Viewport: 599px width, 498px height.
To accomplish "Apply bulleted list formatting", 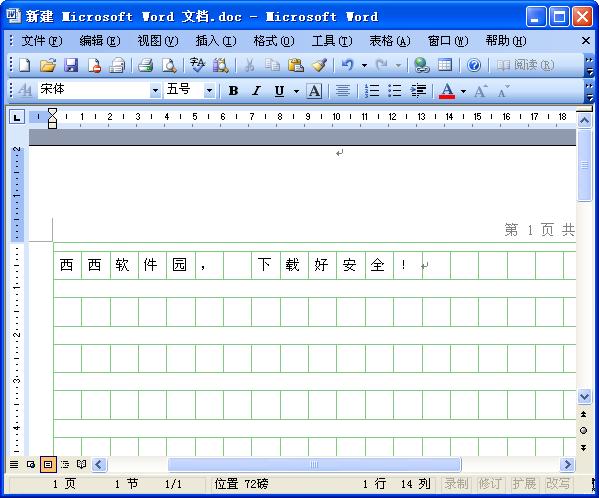I will click(x=395, y=91).
